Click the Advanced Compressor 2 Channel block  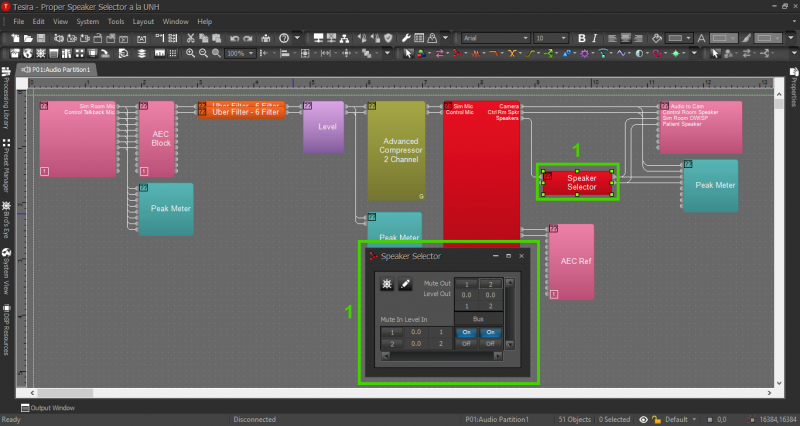click(396, 151)
